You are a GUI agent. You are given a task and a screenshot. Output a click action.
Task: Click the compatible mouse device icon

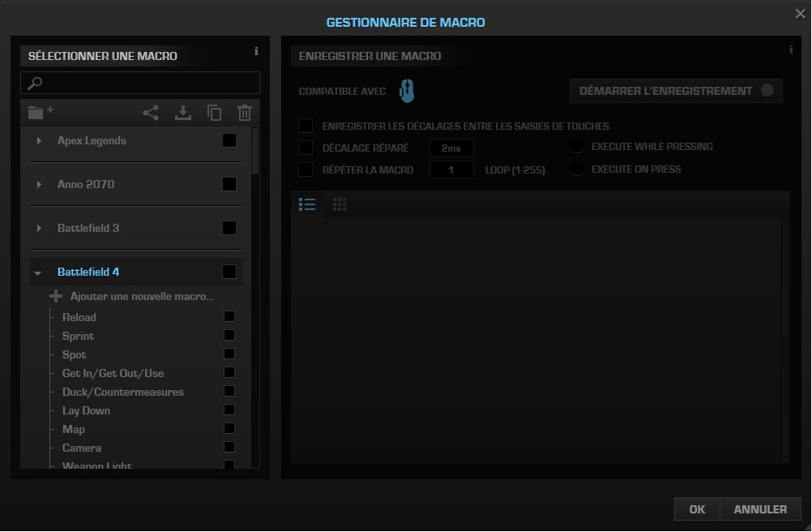pyautogui.click(x=407, y=91)
